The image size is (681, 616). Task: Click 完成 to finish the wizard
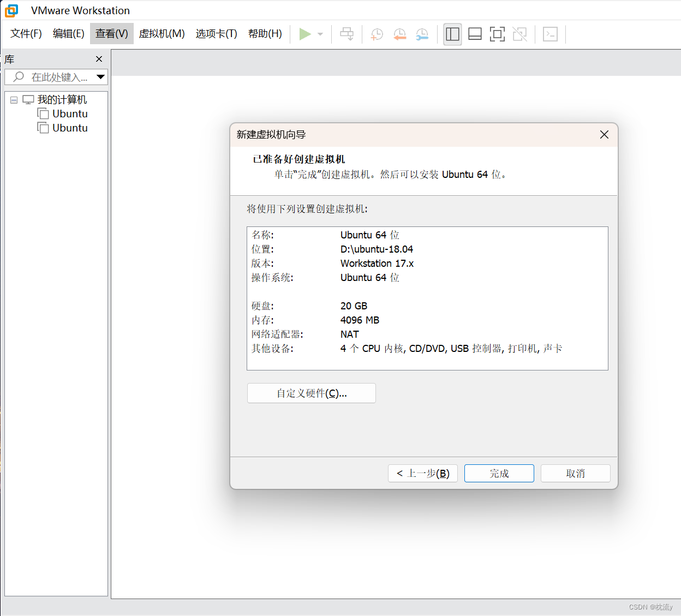499,474
